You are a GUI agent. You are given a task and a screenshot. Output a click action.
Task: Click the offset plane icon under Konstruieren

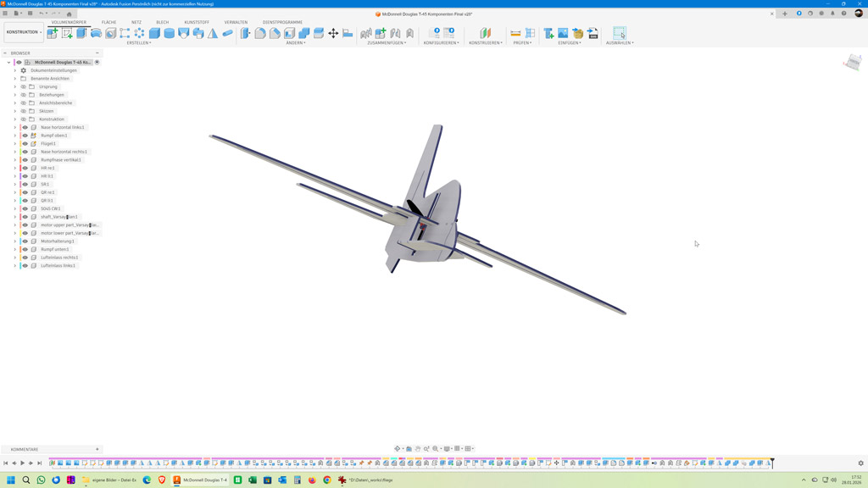(x=485, y=33)
